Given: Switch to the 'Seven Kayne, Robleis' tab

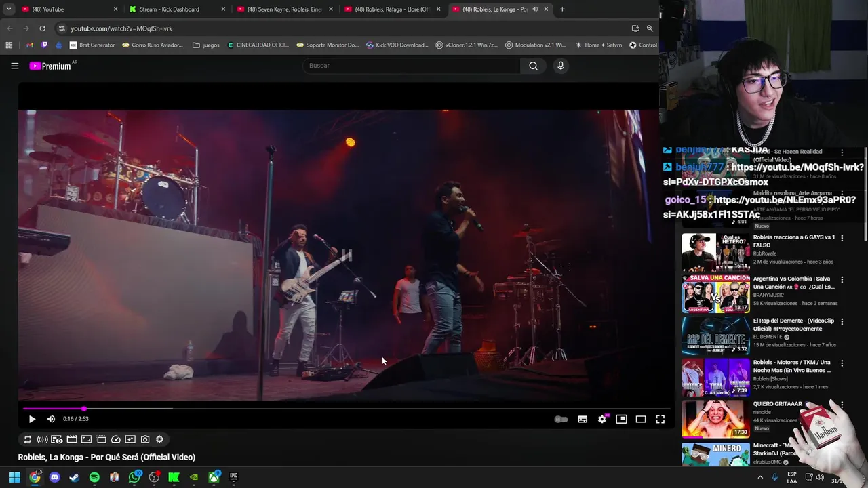Looking at the screenshot, I should 283,9.
